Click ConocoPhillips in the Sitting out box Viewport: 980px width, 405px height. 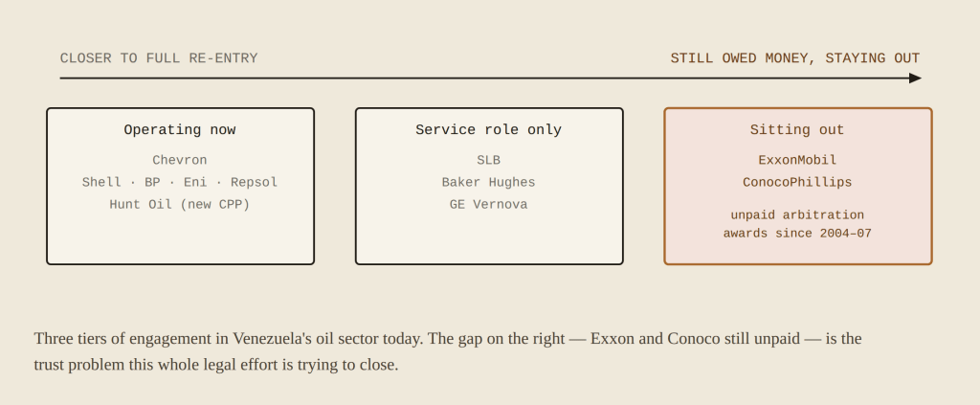tap(797, 183)
